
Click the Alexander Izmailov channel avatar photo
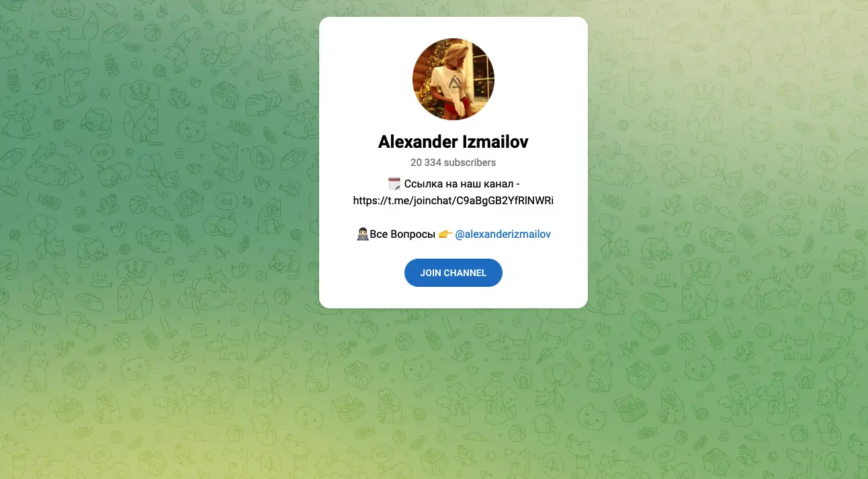tap(453, 79)
